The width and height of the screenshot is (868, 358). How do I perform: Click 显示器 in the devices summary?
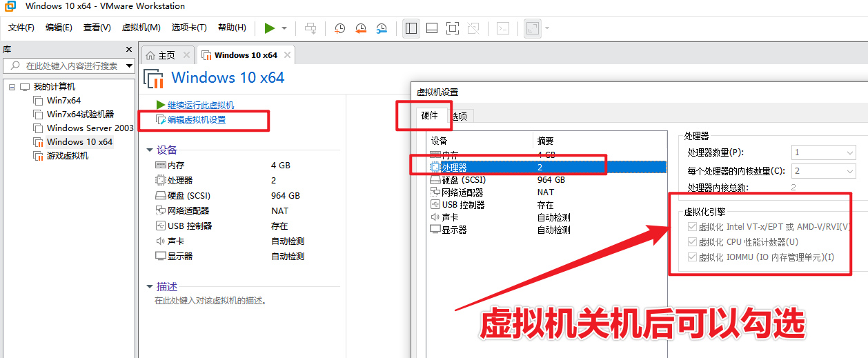[x=180, y=257]
